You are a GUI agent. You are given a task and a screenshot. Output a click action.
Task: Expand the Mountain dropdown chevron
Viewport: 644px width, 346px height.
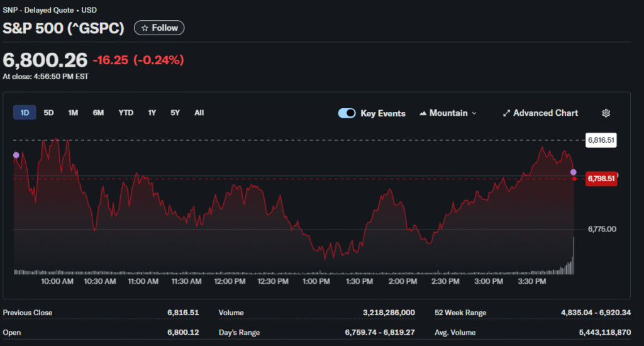[474, 113]
